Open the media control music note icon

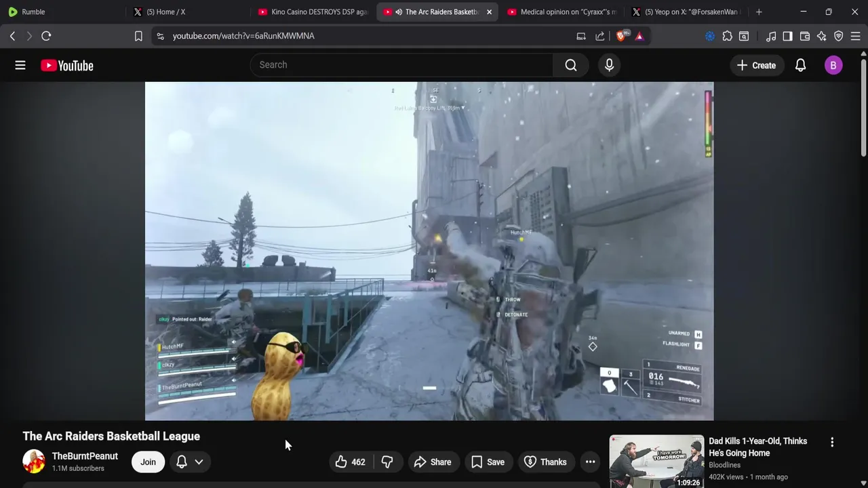click(771, 36)
